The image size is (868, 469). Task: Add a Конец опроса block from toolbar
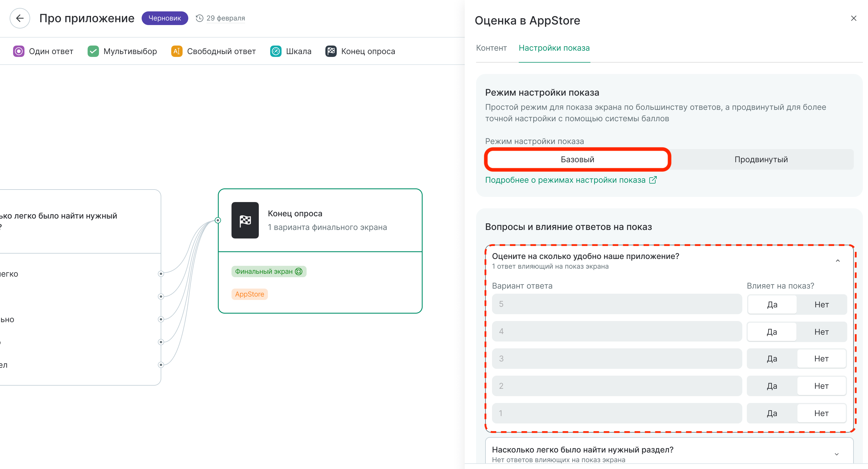pos(360,51)
